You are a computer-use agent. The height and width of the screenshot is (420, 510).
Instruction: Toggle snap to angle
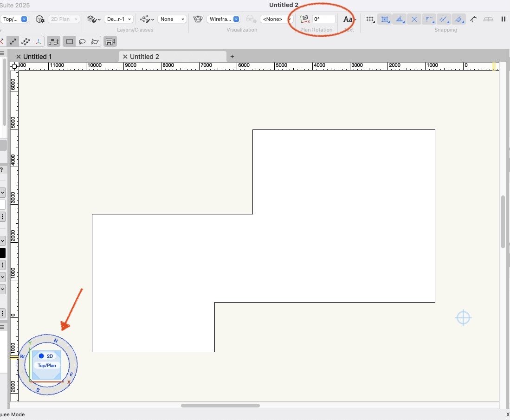399,19
